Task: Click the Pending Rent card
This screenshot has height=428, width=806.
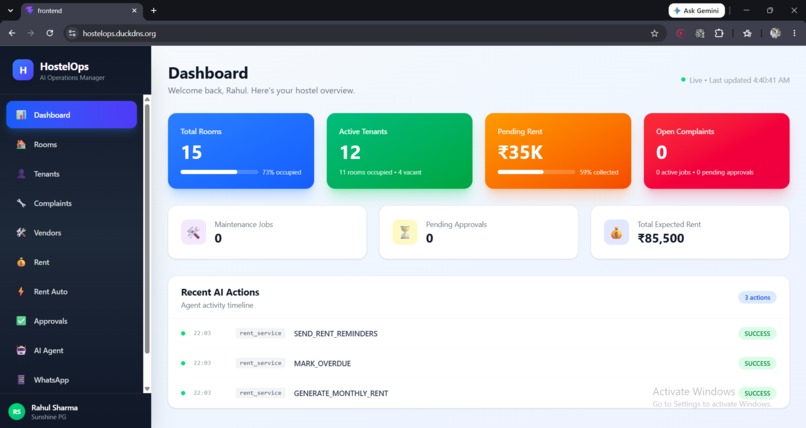Action: (558, 151)
